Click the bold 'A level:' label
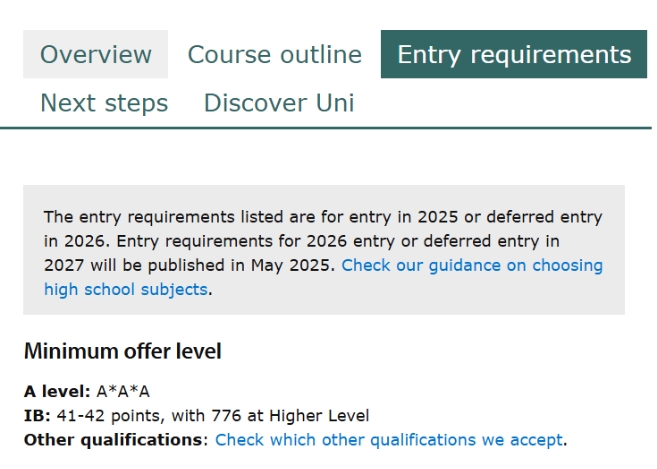 coord(58,391)
